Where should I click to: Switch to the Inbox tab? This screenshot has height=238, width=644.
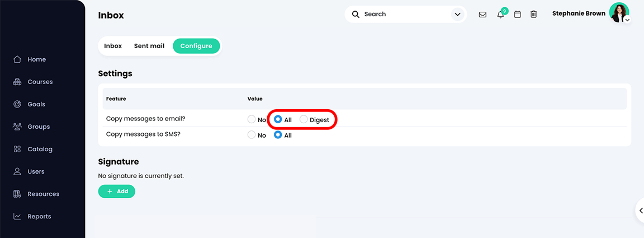[x=113, y=46]
